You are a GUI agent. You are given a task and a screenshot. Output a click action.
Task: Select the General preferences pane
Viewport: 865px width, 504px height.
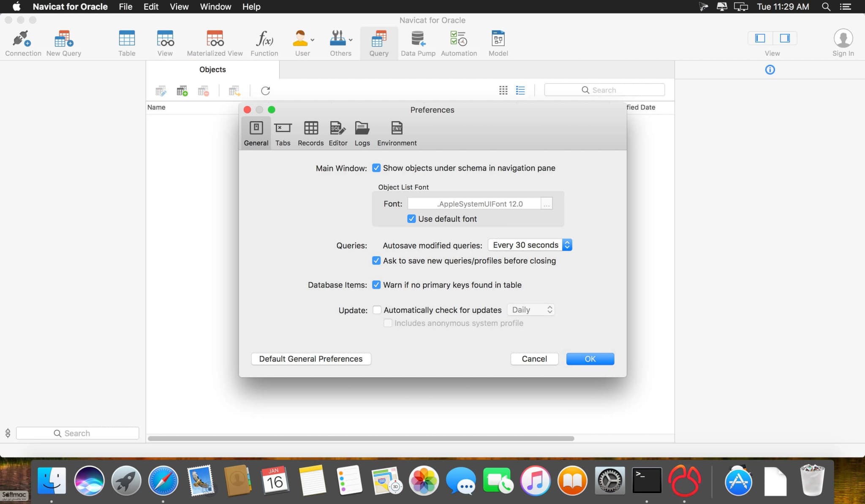tap(256, 133)
